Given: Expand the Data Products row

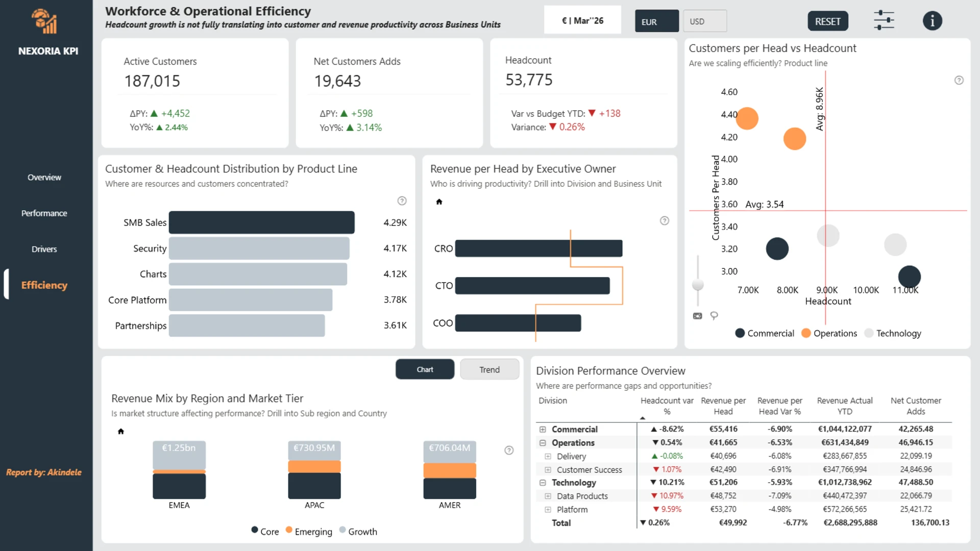Looking at the screenshot, I should coord(548,496).
